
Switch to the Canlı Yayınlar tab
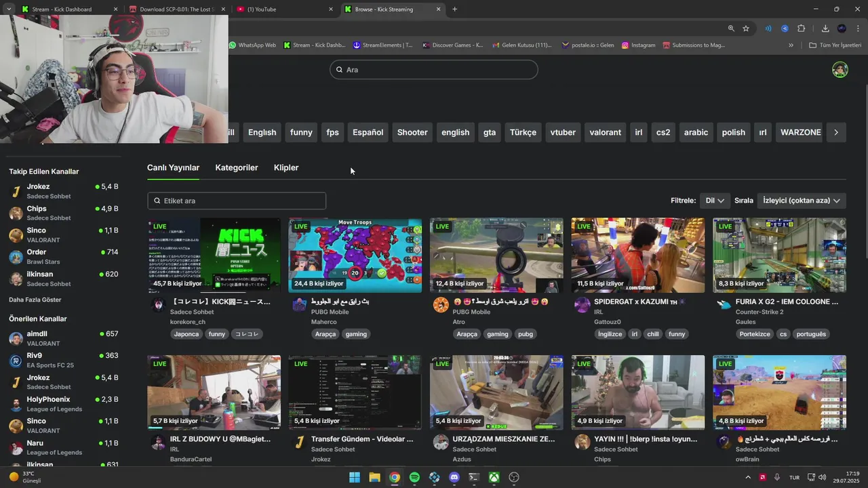(173, 167)
